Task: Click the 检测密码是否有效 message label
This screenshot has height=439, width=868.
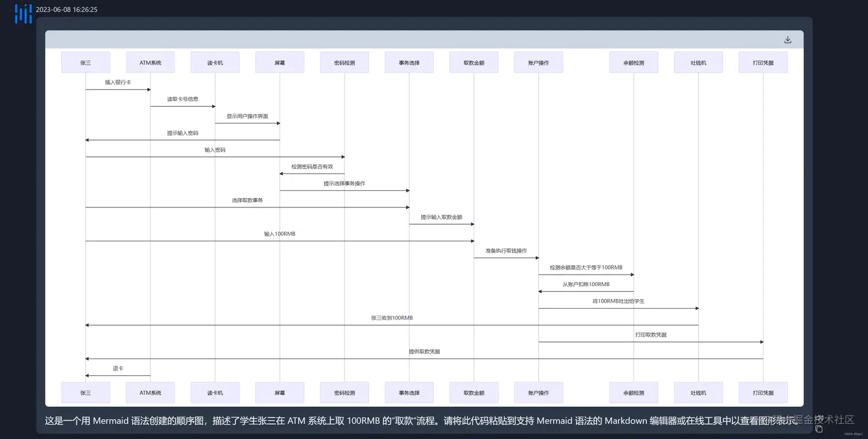Action: tap(312, 167)
